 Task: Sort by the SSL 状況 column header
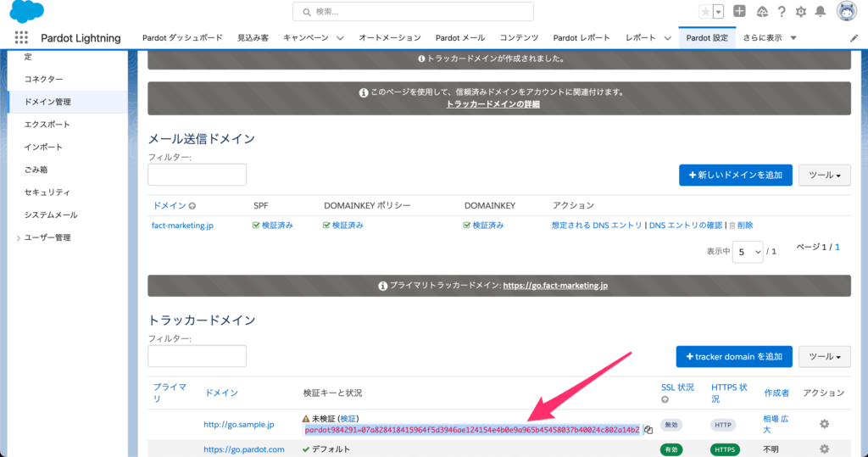tap(677, 387)
